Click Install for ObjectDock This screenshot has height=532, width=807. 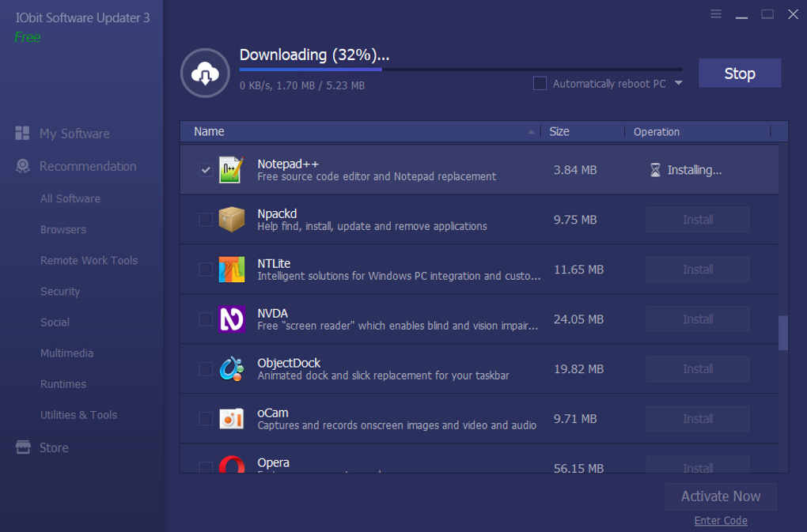pyautogui.click(x=698, y=369)
